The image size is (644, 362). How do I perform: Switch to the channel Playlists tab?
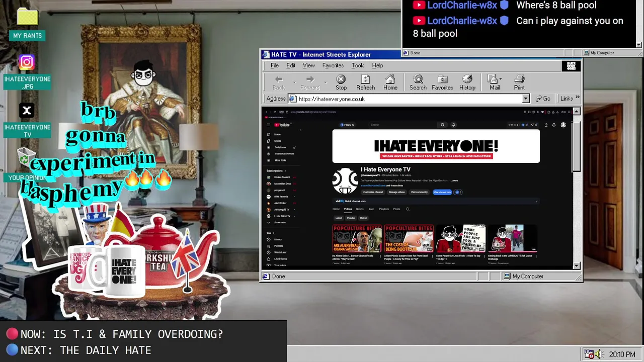pos(384,209)
